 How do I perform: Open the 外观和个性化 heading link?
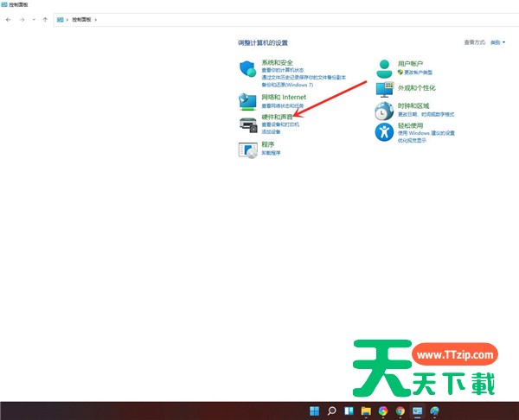pos(416,88)
